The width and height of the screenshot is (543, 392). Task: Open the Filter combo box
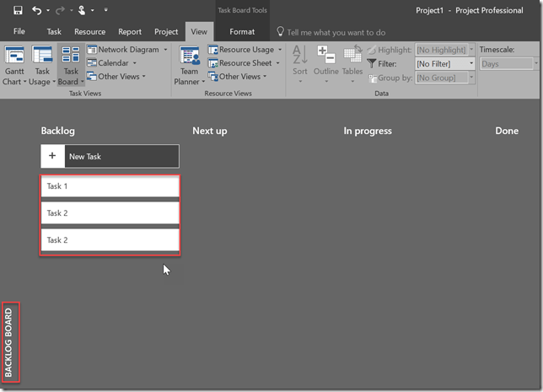(x=444, y=64)
